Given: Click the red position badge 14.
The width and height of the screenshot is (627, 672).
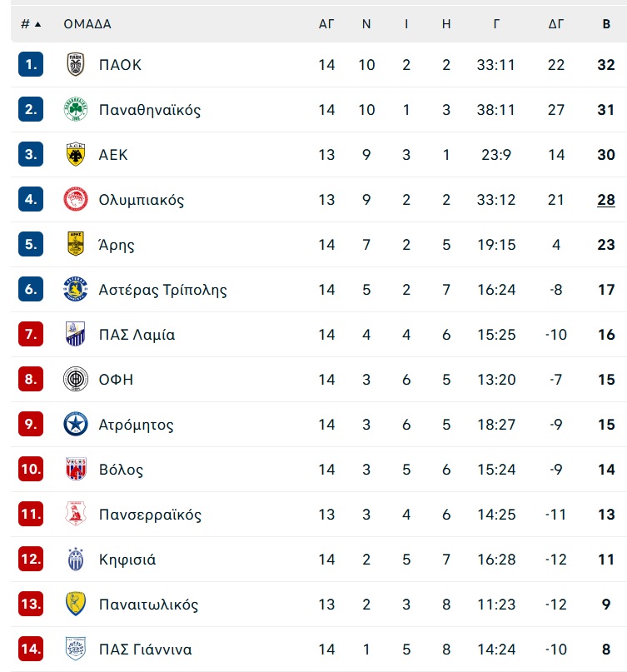Looking at the screenshot, I should tap(31, 649).
